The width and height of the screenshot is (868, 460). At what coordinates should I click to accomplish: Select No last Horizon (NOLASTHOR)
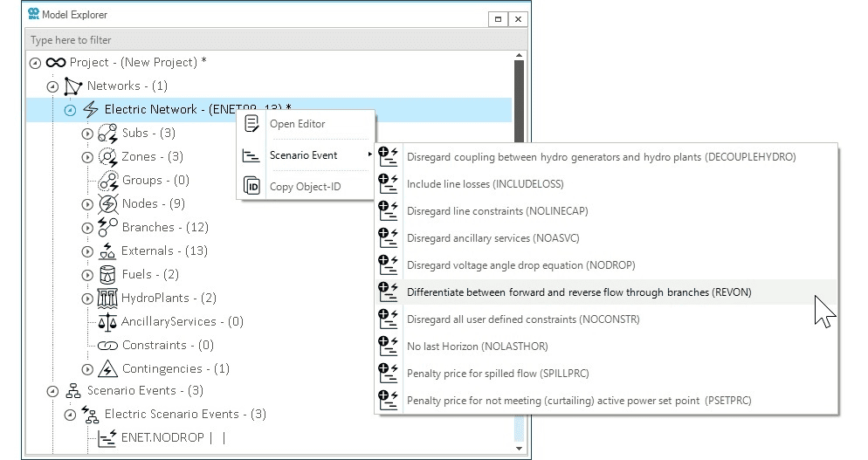point(606,347)
